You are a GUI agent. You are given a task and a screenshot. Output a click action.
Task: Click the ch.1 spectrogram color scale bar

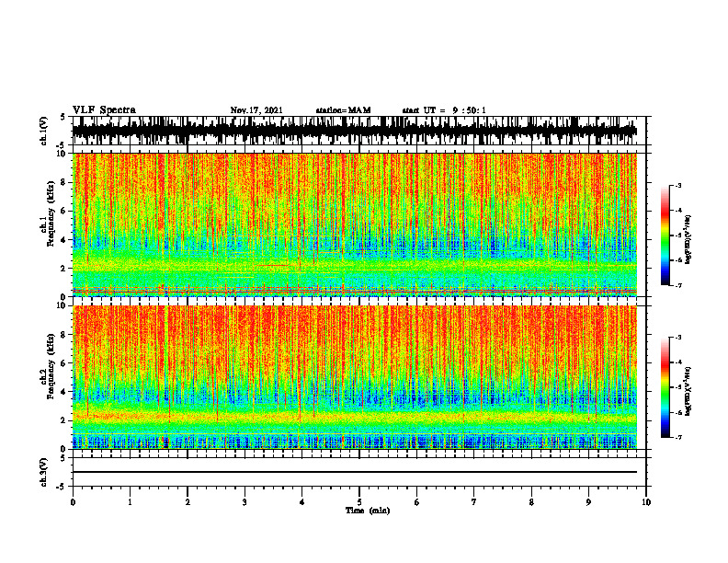(665, 236)
